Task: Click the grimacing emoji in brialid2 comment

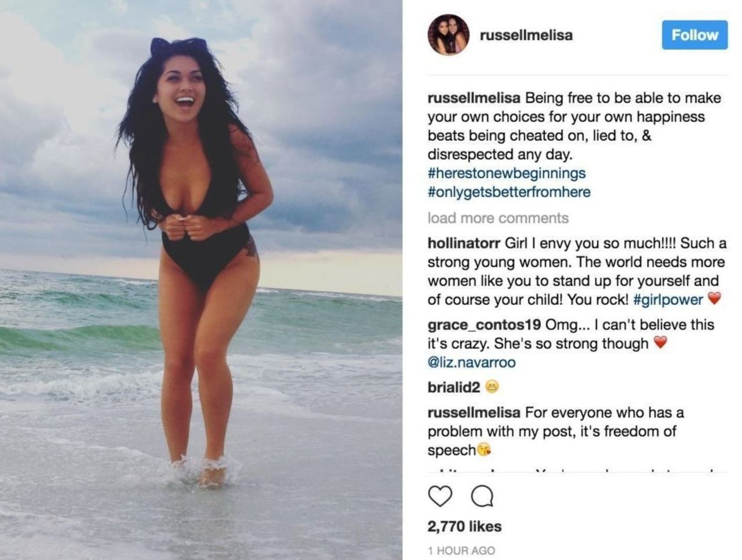Action: [492, 387]
